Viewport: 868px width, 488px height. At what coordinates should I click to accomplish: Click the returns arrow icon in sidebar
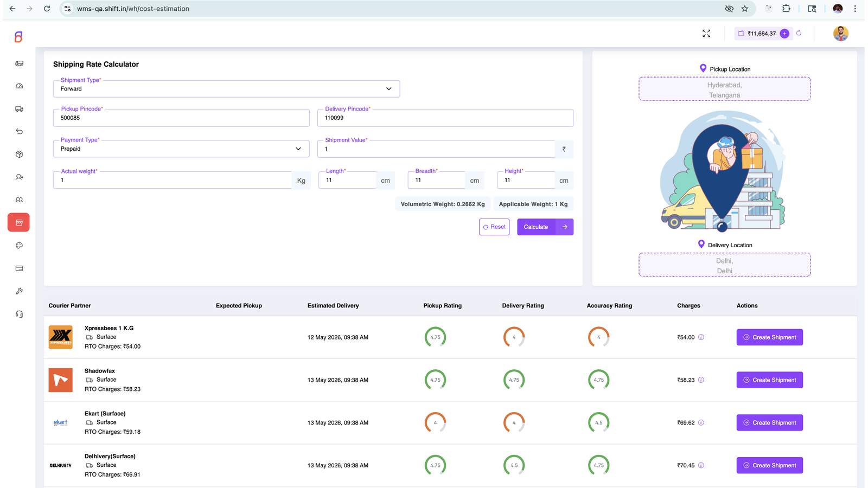19,132
